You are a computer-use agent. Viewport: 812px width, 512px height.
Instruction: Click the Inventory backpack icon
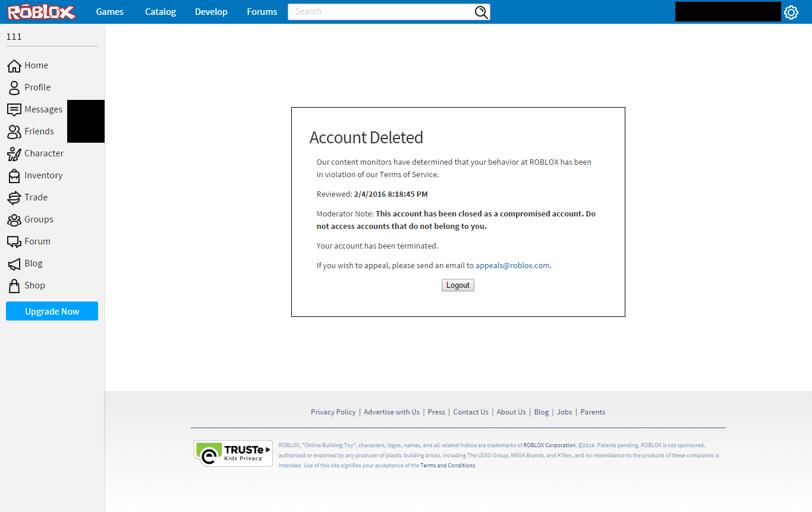point(14,175)
